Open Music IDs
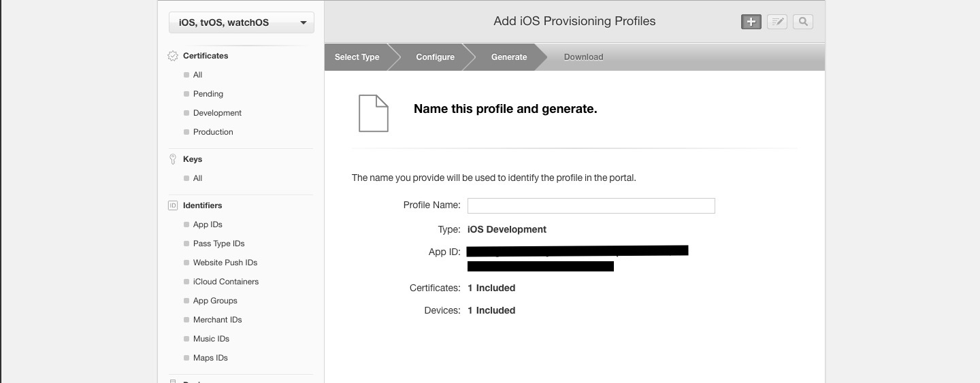The width and height of the screenshot is (980, 383). pos(211,339)
